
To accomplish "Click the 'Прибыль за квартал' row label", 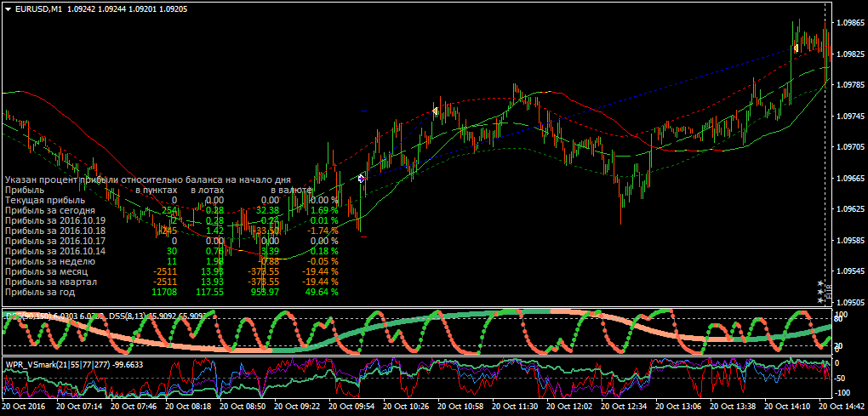I will click(x=50, y=282).
